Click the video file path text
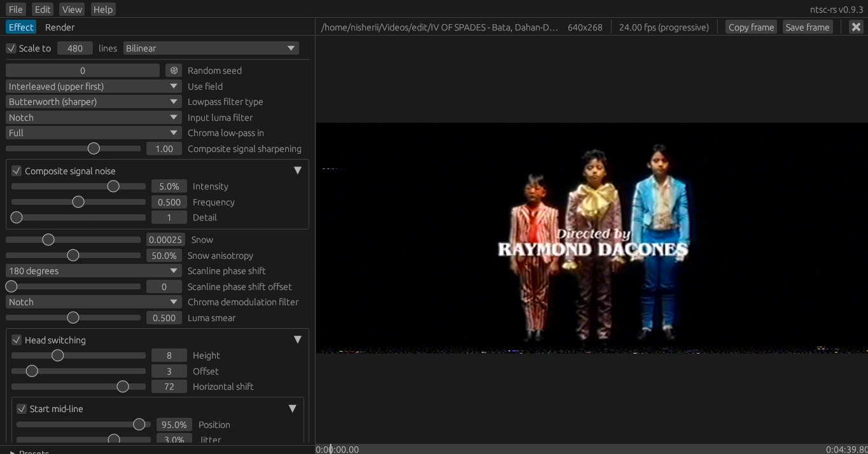The image size is (868, 454). coord(440,27)
